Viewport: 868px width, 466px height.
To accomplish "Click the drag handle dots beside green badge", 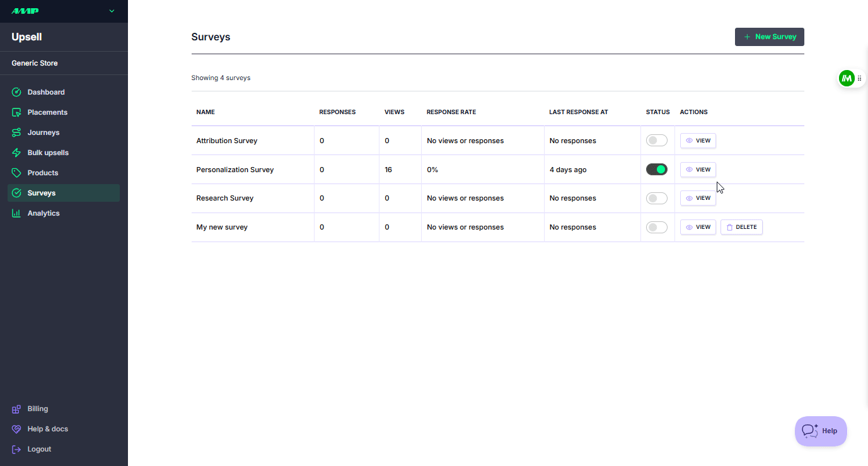I will coord(860,78).
